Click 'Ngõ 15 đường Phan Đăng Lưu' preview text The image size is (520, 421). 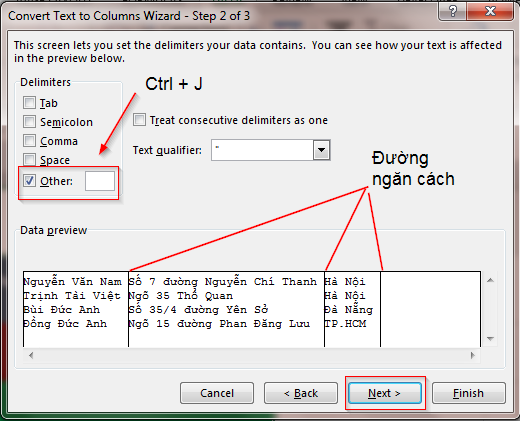point(219,324)
